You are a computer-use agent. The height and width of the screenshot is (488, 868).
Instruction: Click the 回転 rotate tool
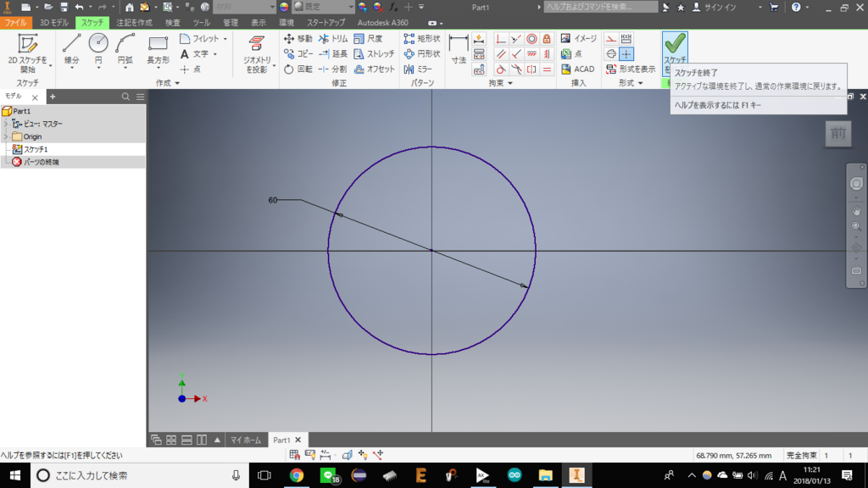[x=298, y=69]
